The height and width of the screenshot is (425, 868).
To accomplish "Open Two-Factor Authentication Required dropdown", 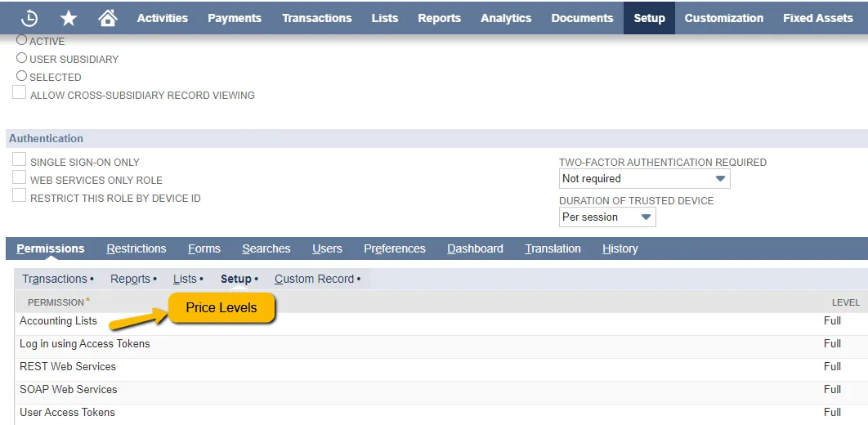I will (x=644, y=179).
